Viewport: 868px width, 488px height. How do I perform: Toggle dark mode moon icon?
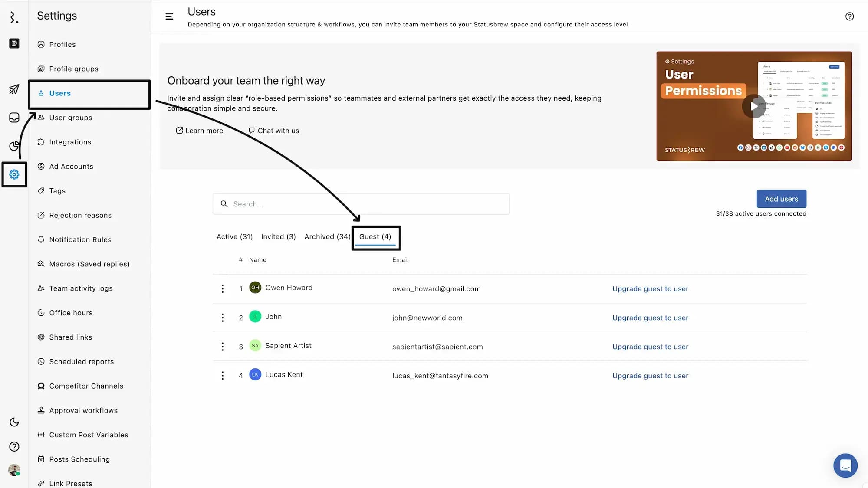[14, 422]
